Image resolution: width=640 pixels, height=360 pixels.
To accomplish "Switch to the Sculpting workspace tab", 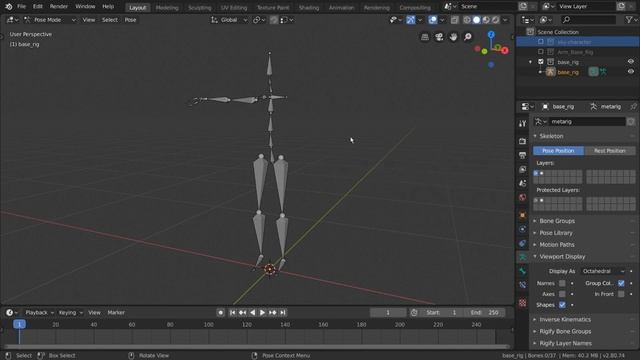I will click(x=200, y=7).
